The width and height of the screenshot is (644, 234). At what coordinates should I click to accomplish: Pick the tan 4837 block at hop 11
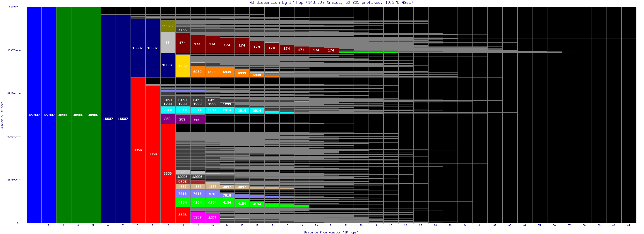point(183,187)
